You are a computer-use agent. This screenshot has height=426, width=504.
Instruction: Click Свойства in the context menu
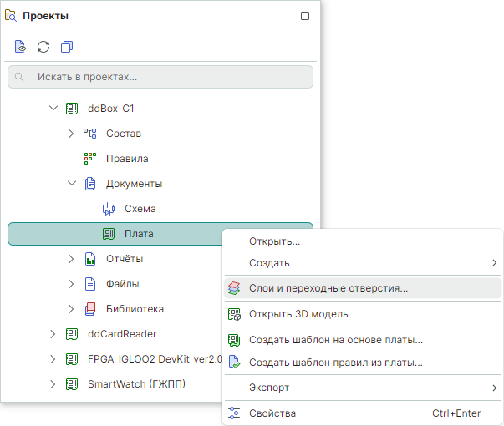click(x=272, y=413)
